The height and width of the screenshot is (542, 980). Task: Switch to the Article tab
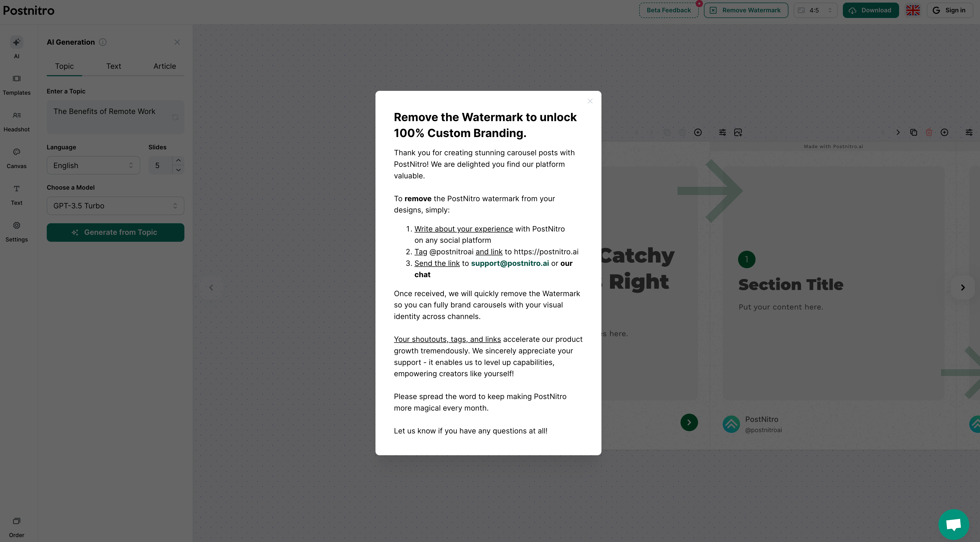point(164,66)
